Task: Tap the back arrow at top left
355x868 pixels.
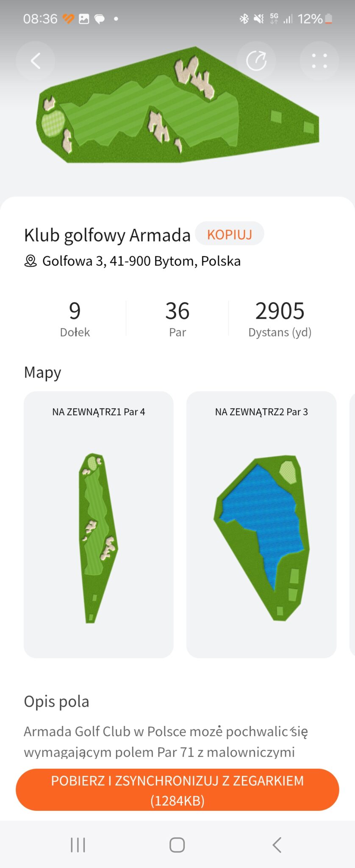Action: coord(36,61)
